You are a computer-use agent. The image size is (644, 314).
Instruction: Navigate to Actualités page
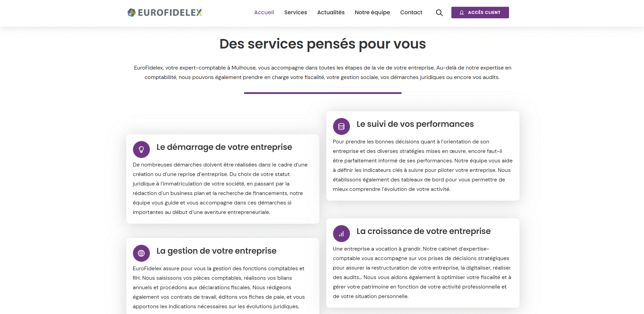tap(331, 13)
